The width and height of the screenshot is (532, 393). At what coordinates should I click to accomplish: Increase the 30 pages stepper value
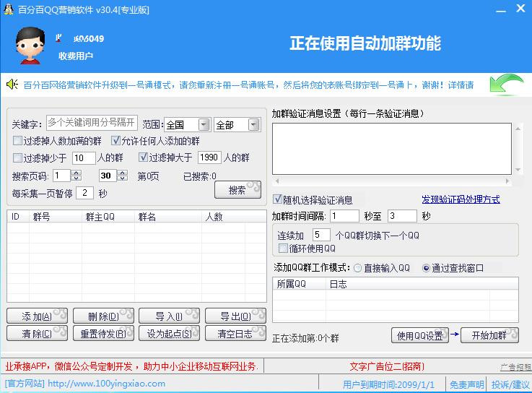tap(122, 173)
